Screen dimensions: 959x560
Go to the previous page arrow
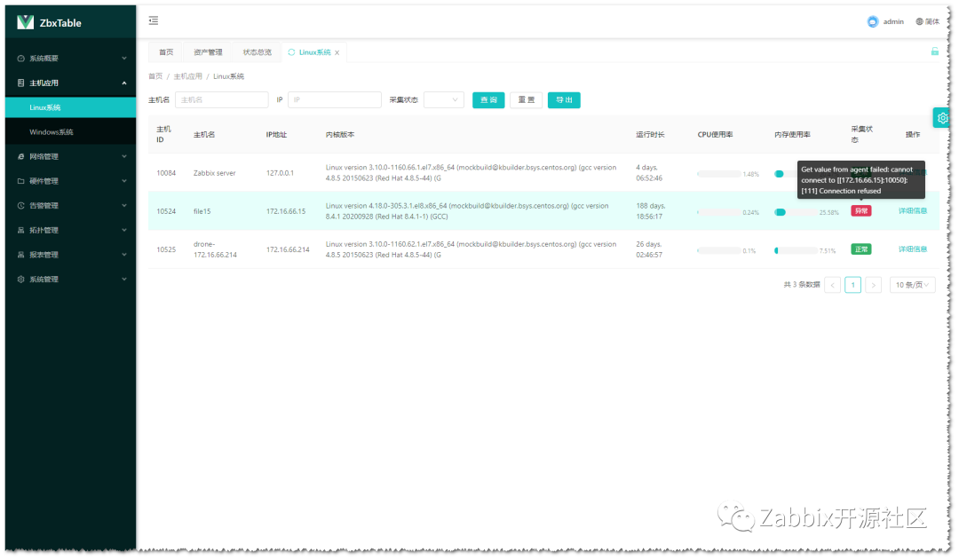(x=832, y=285)
